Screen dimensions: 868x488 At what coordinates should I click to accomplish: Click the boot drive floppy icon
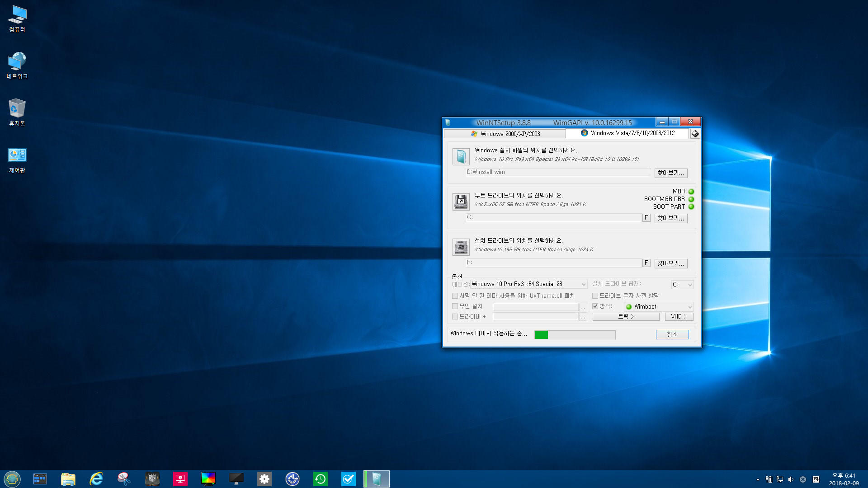point(461,202)
